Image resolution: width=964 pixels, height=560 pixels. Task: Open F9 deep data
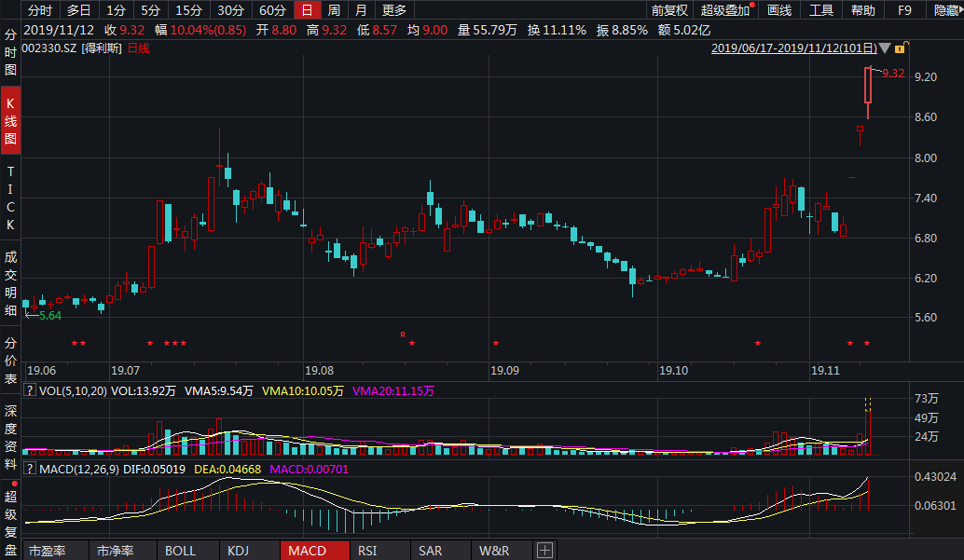click(904, 10)
